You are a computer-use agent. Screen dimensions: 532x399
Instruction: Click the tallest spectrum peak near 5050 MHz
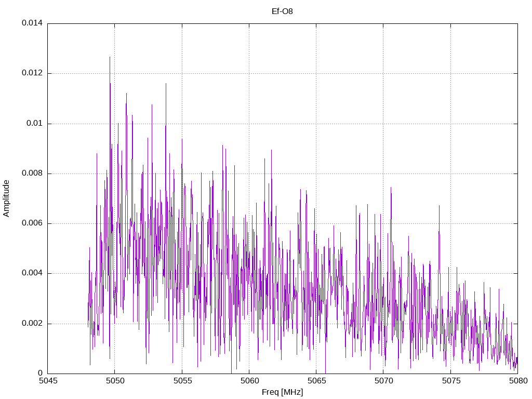(x=110, y=57)
